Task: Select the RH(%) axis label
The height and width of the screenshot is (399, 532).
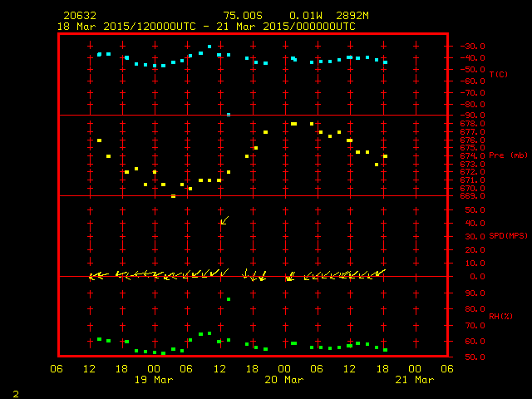Action: click(499, 317)
